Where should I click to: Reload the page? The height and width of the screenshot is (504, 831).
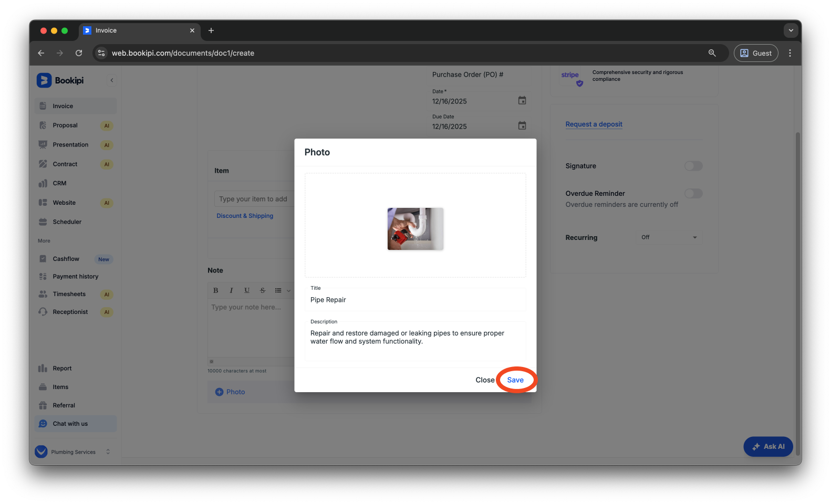[79, 53]
